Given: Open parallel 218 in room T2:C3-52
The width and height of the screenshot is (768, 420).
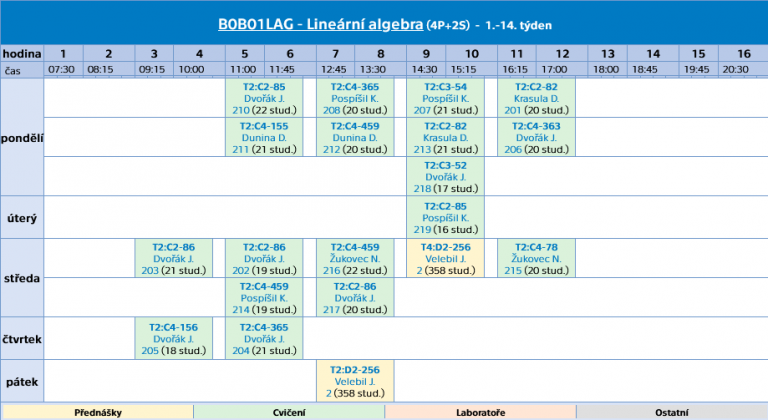Looking at the screenshot, I should [x=422, y=189].
